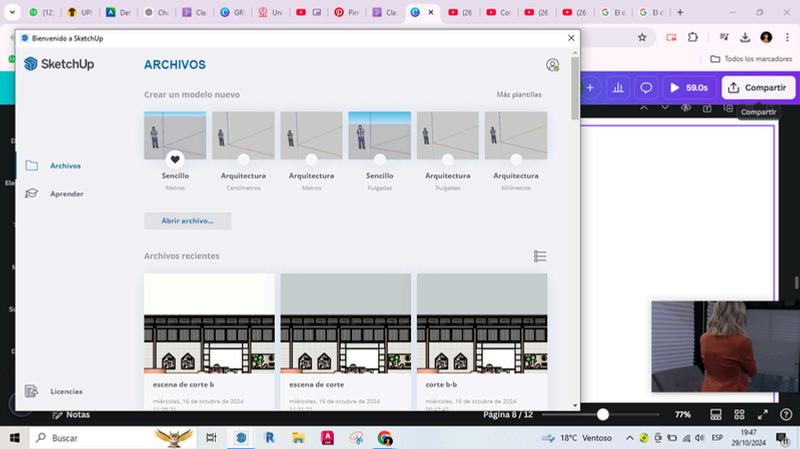Select the Arquitectura Pulgadas template
Screen dimensions: 800x449
[447, 135]
